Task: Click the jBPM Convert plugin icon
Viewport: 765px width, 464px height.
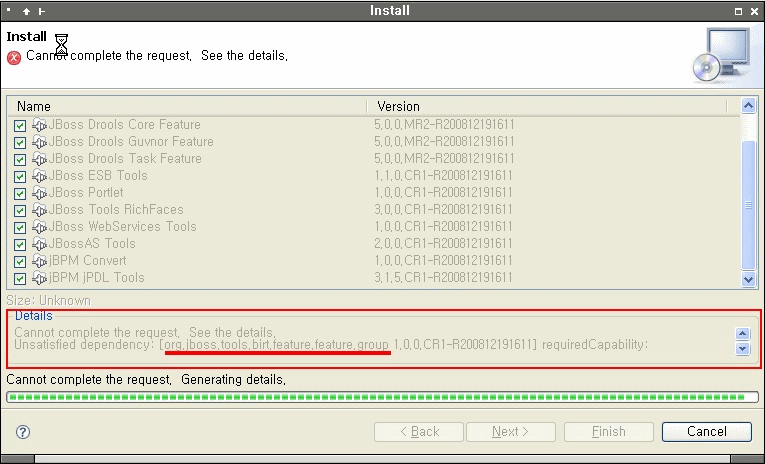Action: pyautogui.click(x=40, y=261)
